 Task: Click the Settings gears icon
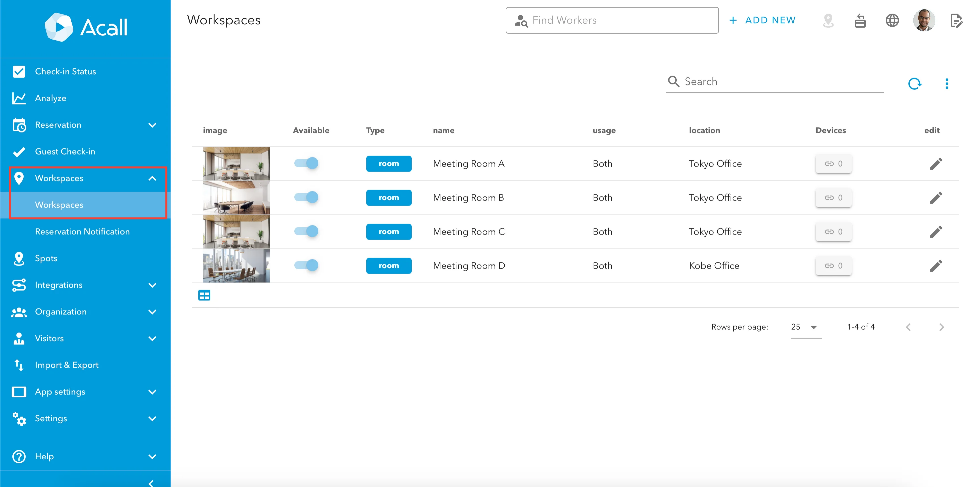[19, 419]
